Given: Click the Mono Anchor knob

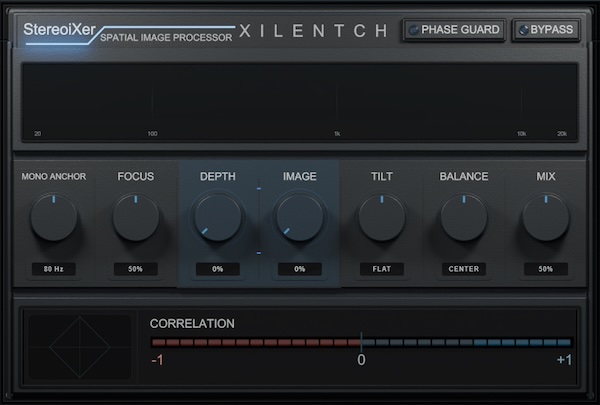Looking at the screenshot, I should [54, 217].
